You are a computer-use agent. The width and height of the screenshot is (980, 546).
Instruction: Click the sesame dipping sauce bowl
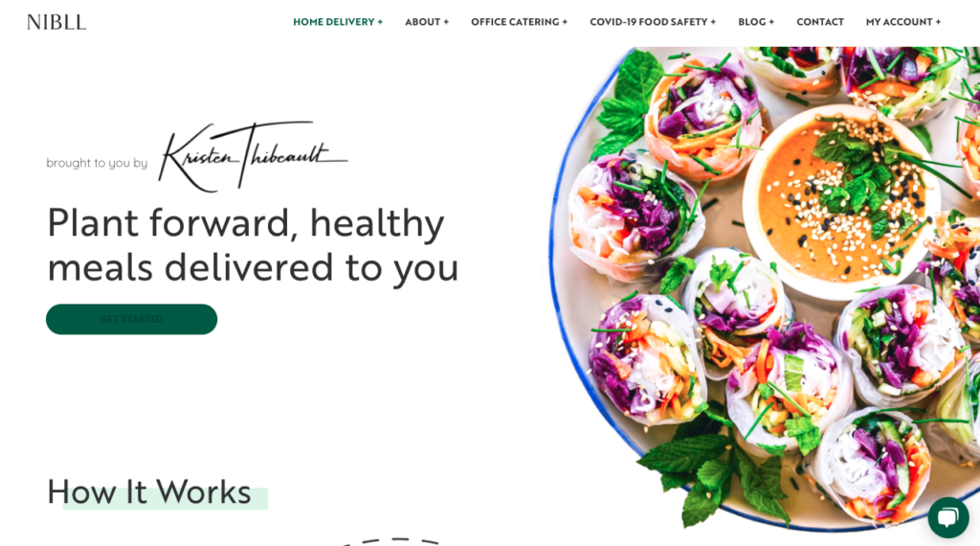point(840,201)
